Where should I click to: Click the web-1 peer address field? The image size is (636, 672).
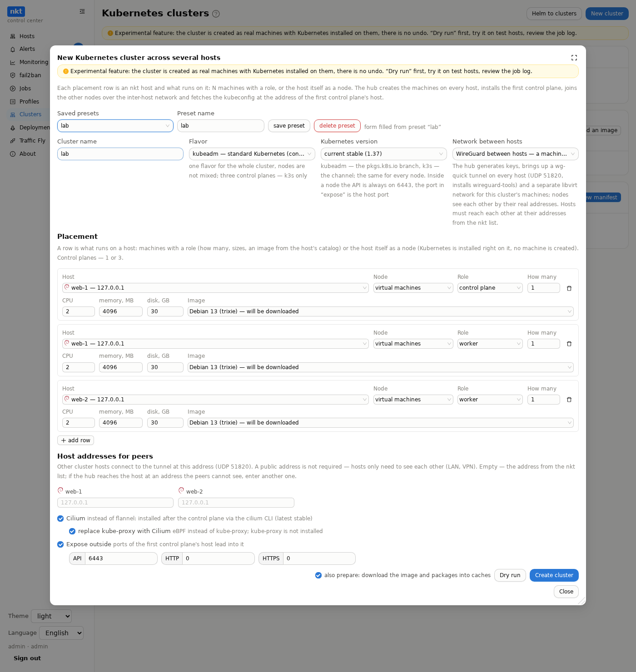115,503
